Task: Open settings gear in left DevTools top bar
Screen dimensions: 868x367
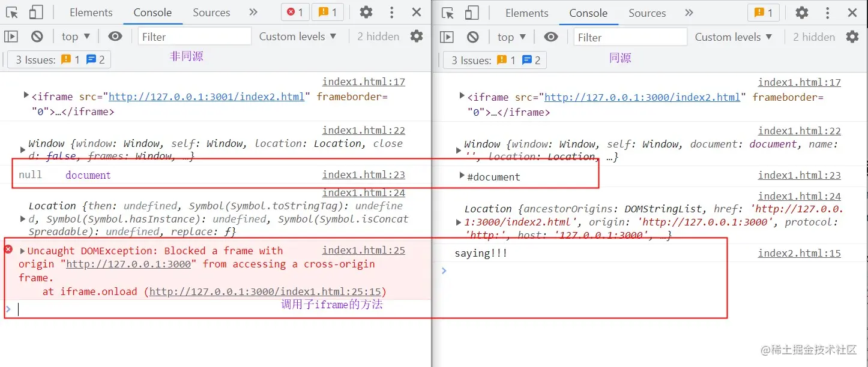Action: pos(366,12)
